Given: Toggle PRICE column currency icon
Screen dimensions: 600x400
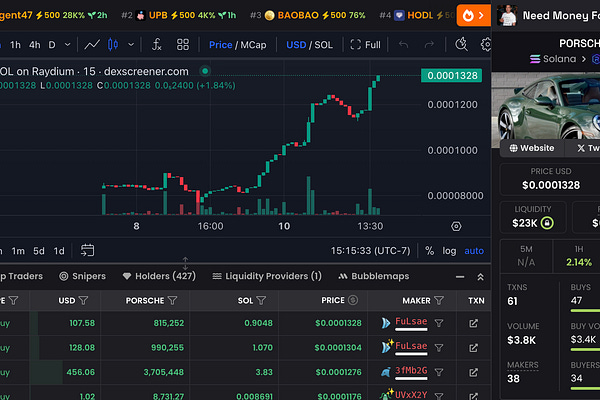Looking at the screenshot, I should click(x=353, y=300).
